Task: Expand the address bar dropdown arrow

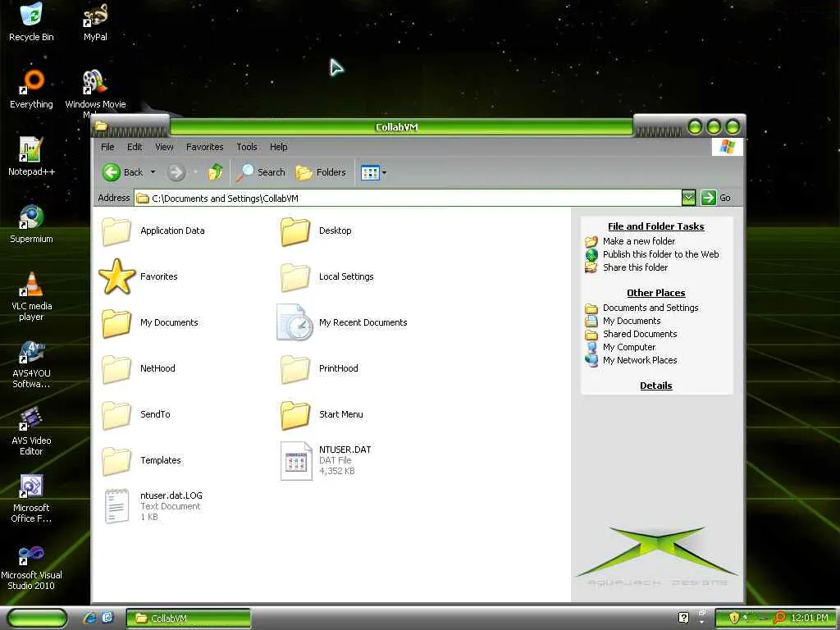Action: pyautogui.click(x=688, y=198)
